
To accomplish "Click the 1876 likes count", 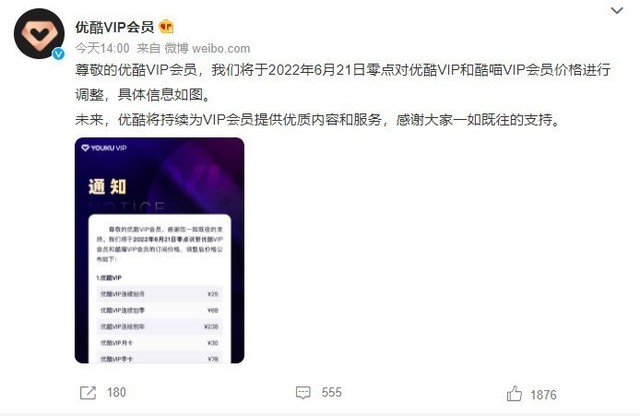I will (x=543, y=395).
